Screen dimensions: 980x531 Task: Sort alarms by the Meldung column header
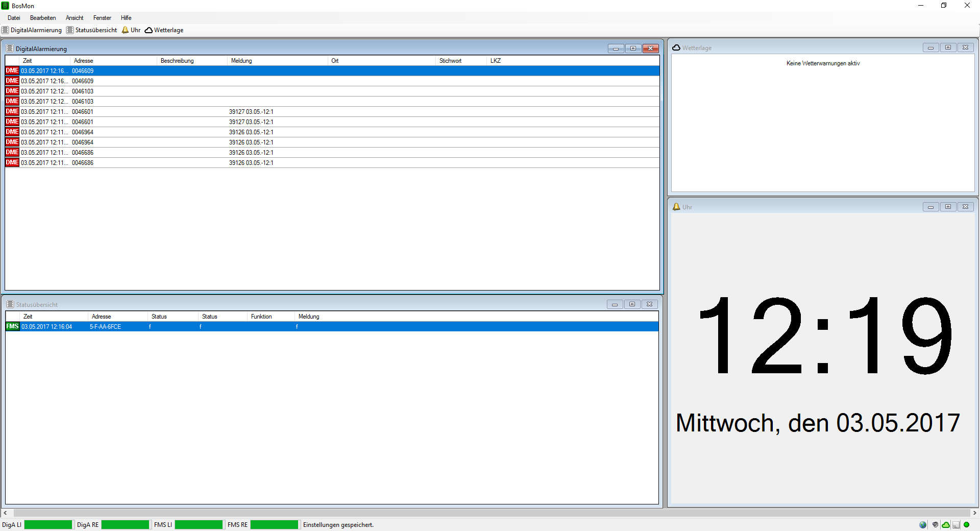241,61
